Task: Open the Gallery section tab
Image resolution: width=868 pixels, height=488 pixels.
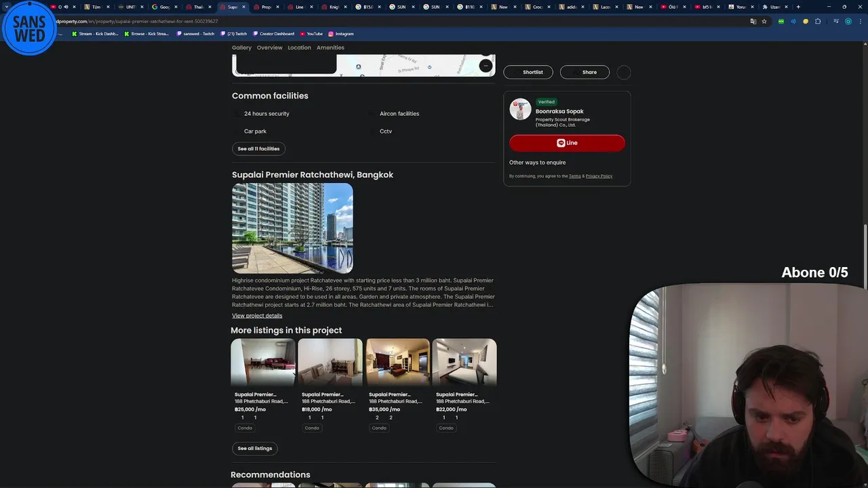Action: [x=241, y=47]
